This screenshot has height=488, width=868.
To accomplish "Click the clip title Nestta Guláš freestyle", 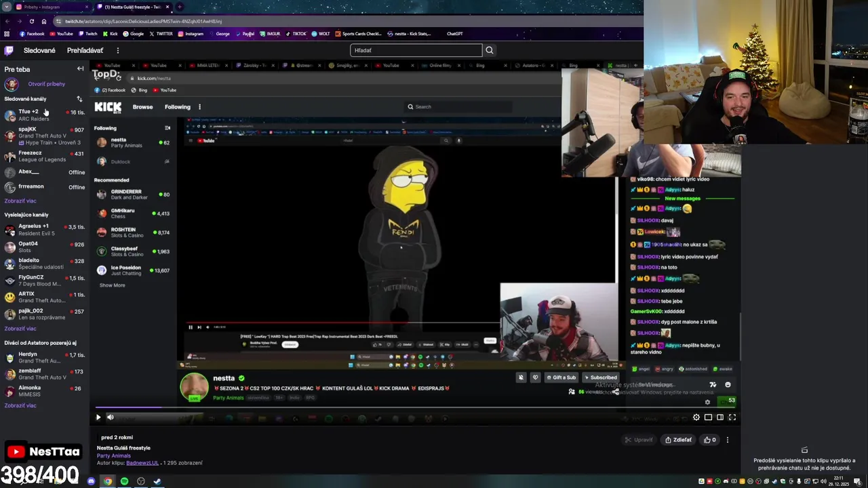I will [x=123, y=448].
